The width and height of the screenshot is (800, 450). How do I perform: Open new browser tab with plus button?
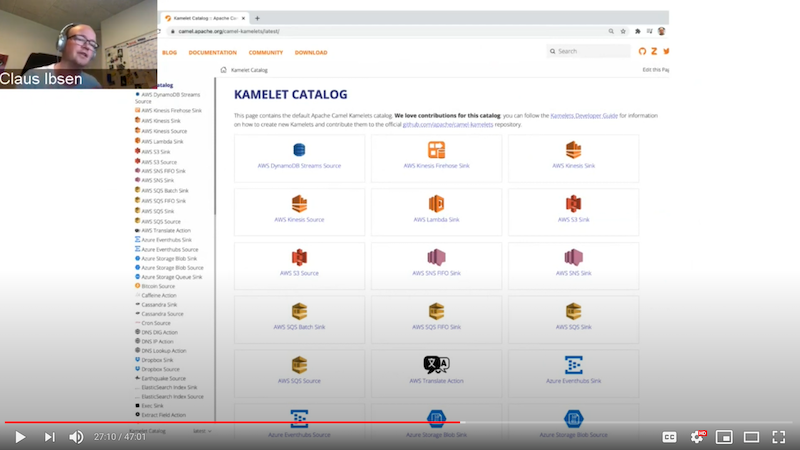pyautogui.click(x=257, y=18)
